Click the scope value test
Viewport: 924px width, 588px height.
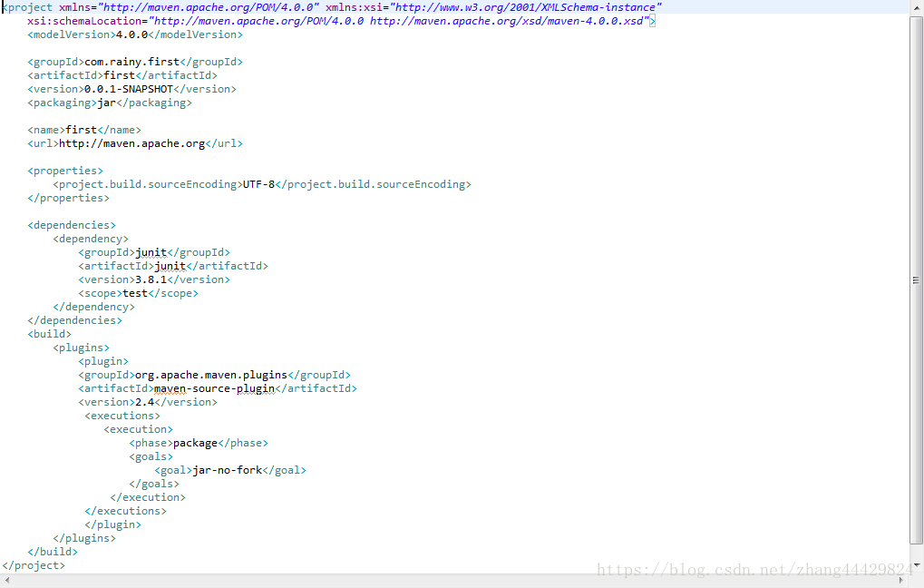[135, 293]
